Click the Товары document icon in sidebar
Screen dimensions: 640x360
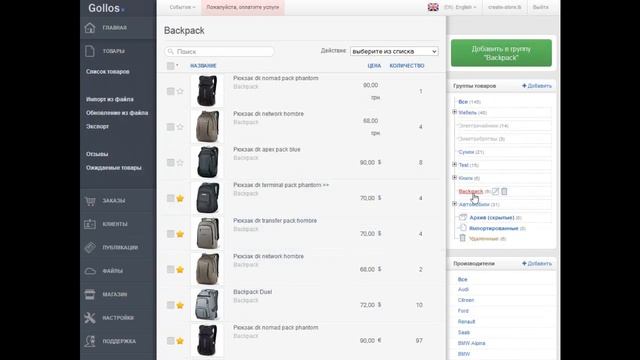pyautogui.click(x=90, y=51)
